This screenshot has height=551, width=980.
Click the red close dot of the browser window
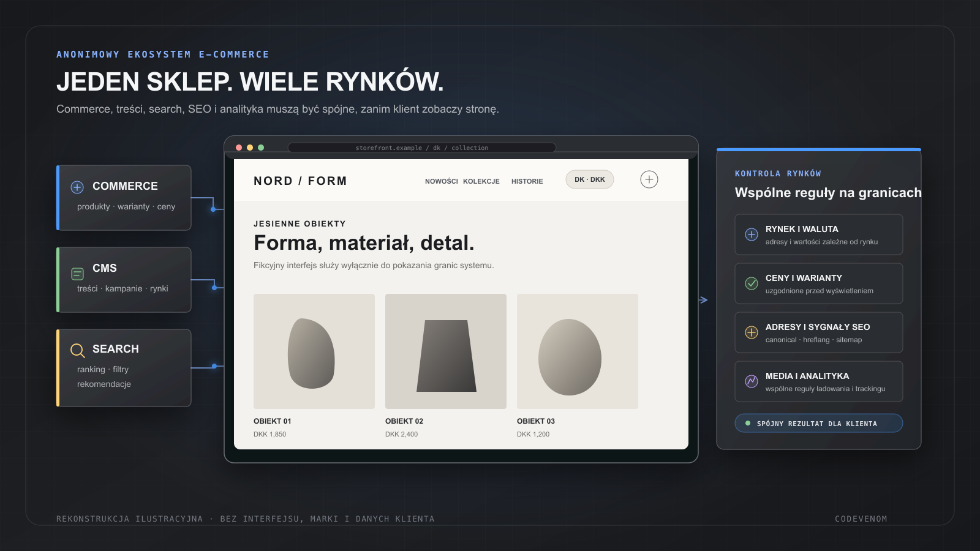[239, 148]
